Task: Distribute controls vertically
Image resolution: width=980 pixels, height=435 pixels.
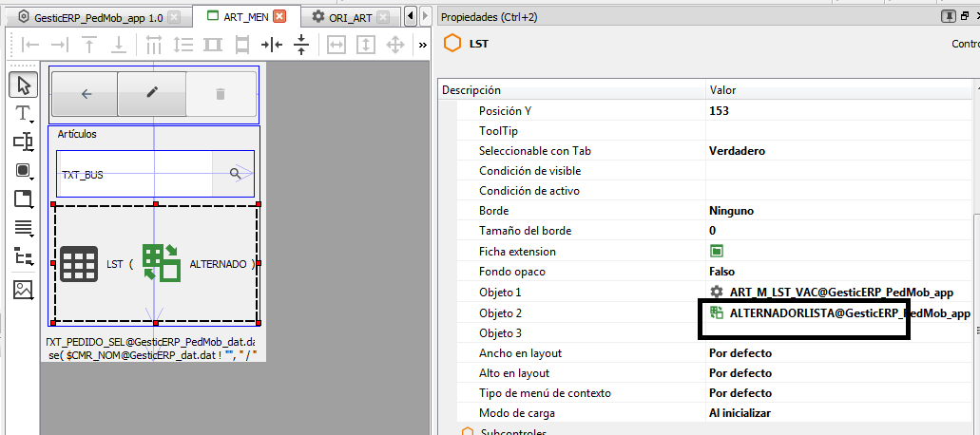Action: [x=183, y=45]
